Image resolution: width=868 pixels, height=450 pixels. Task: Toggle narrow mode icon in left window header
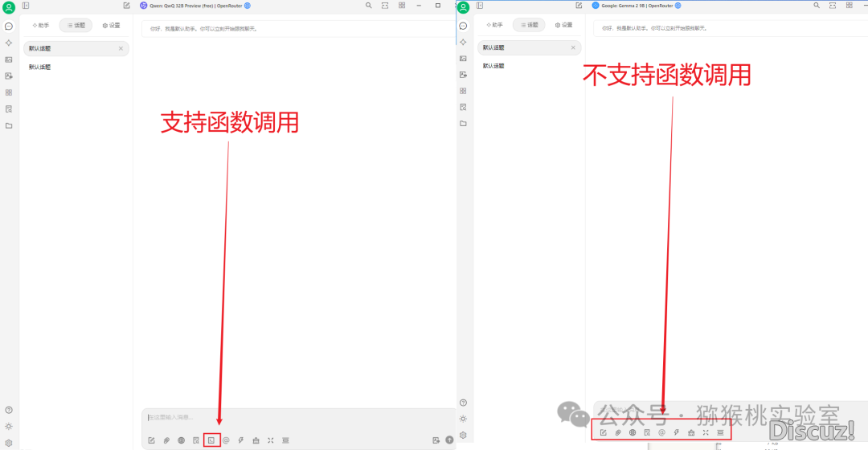(385, 6)
